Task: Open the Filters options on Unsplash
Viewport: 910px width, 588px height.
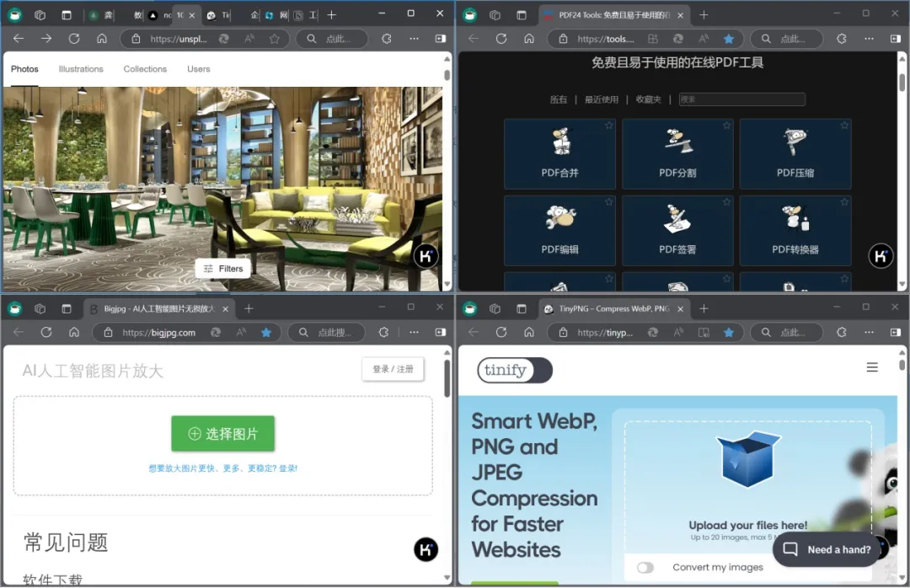Action: 222,269
